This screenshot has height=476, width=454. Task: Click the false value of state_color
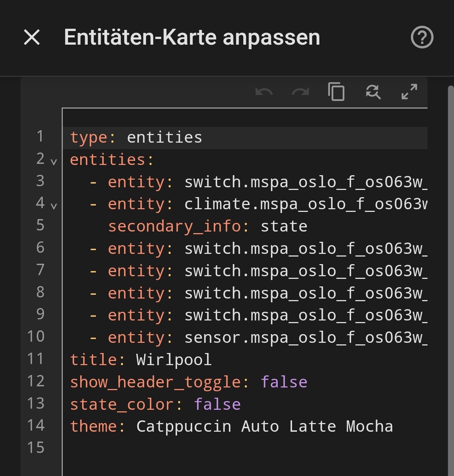click(217, 404)
